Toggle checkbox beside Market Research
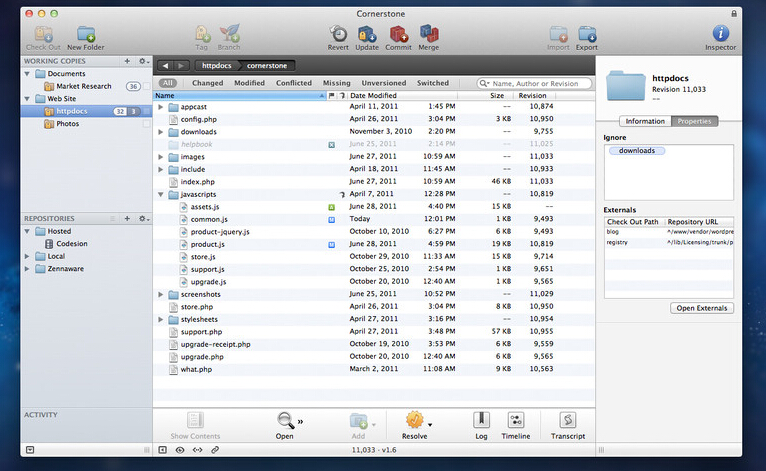This screenshot has width=766, height=471. tap(146, 86)
